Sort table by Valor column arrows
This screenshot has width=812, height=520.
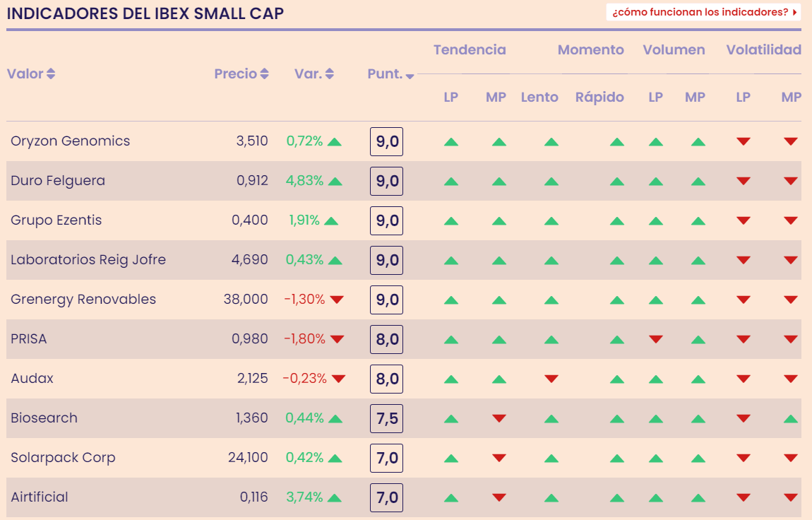[51, 74]
